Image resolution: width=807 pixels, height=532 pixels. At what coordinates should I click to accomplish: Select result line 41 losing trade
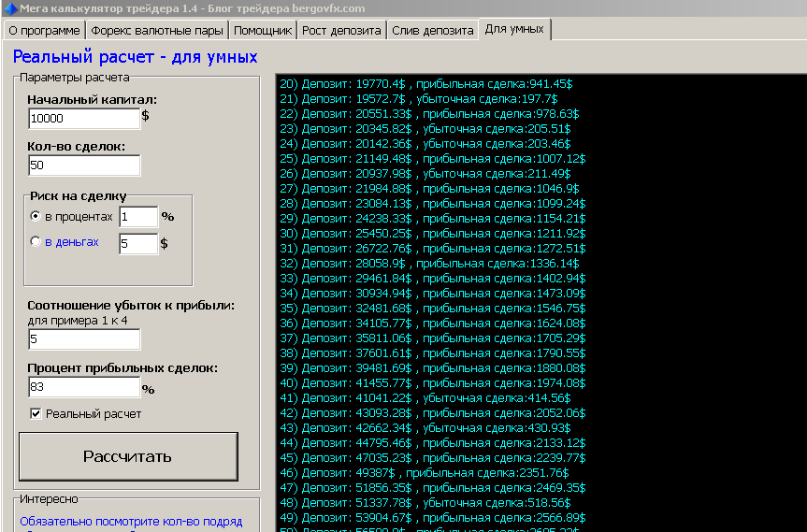tap(425, 397)
